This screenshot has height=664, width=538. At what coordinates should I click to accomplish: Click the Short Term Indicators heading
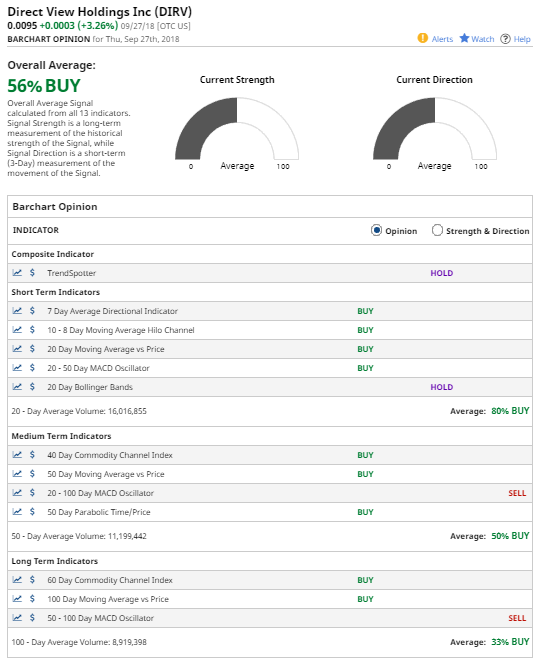coord(55,292)
